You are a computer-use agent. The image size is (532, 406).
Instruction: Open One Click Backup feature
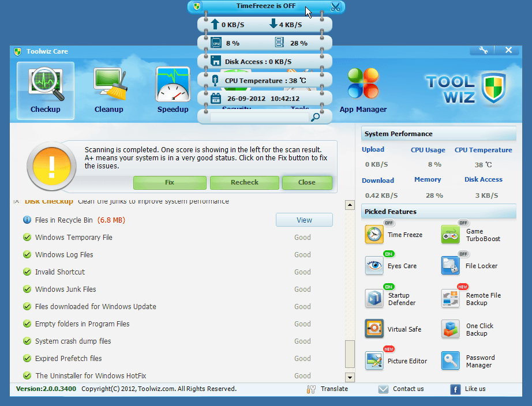[451, 329]
